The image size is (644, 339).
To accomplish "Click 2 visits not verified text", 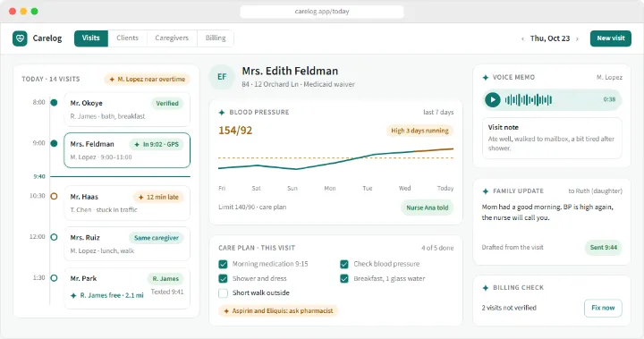I will pyautogui.click(x=509, y=308).
